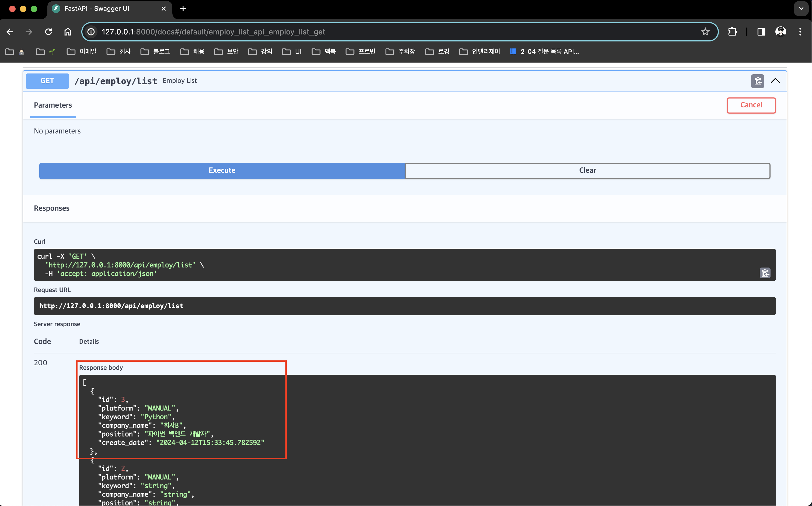Open the 로깅 bookmark folder
812x506 pixels.
[437, 51]
